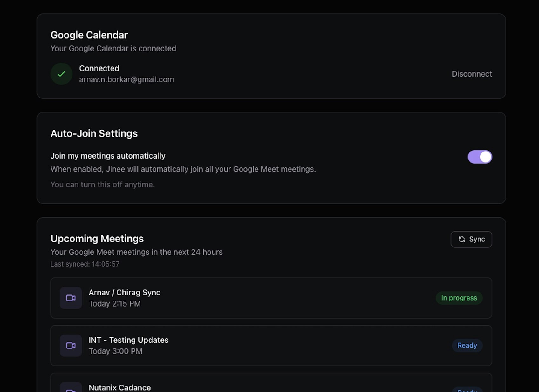Click the Last synced timestamp text

[x=85, y=264]
